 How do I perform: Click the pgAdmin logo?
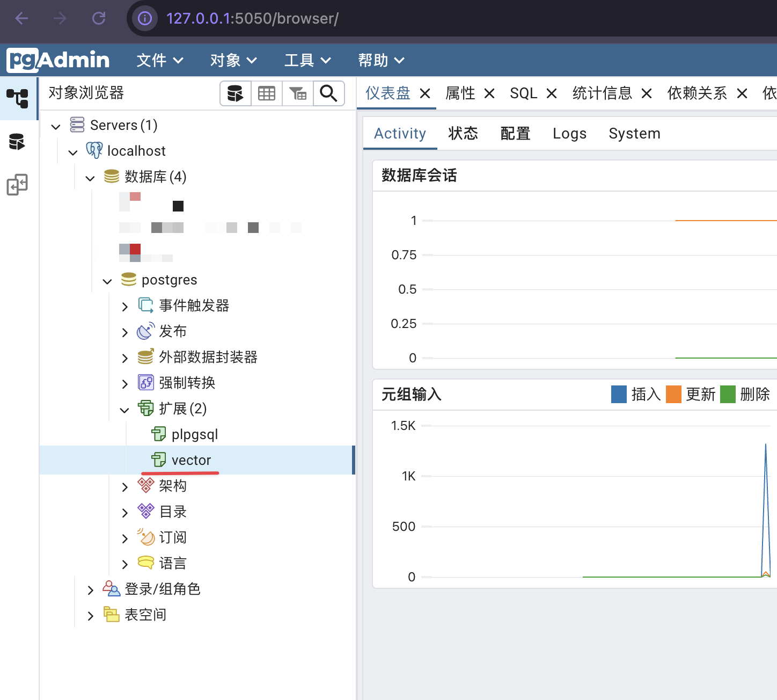58,60
